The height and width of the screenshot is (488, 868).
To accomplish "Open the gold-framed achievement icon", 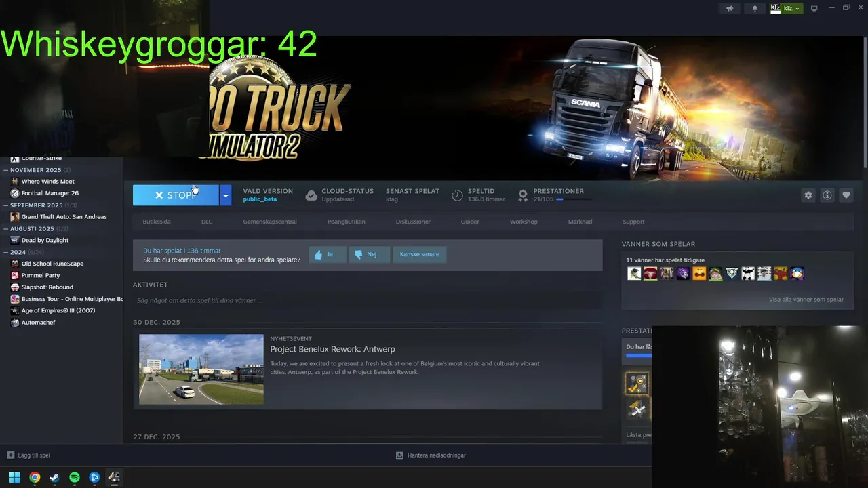I will pyautogui.click(x=637, y=384).
